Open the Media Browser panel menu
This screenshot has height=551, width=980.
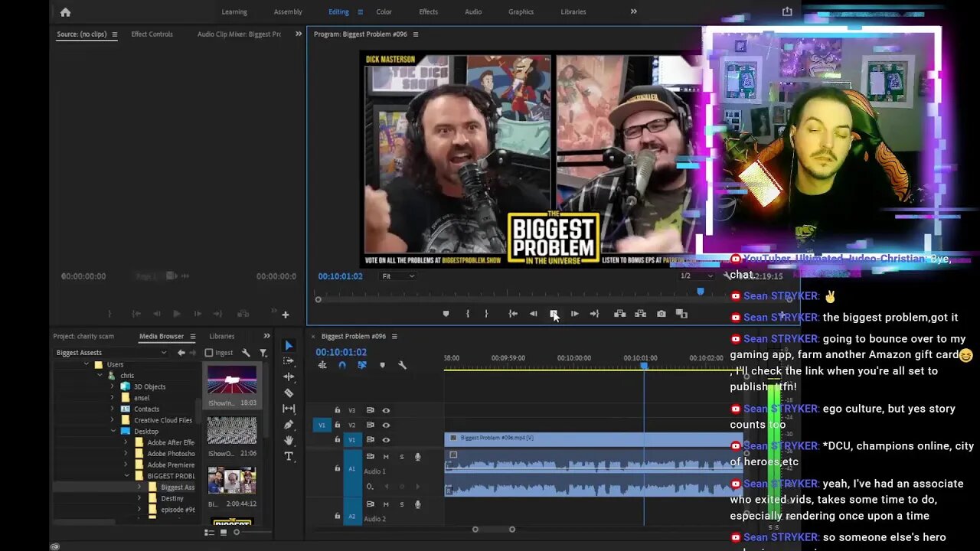point(192,336)
